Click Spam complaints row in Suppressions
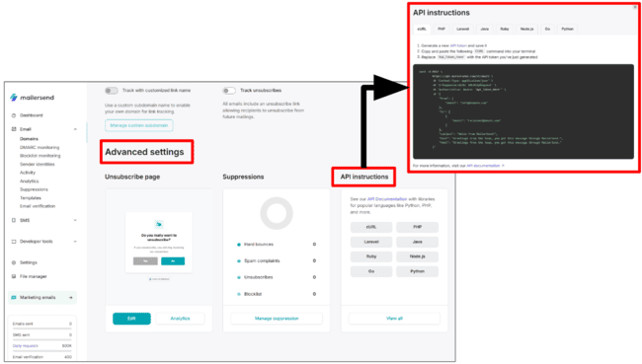This screenshot has height=364, width=642. (277, 261)
